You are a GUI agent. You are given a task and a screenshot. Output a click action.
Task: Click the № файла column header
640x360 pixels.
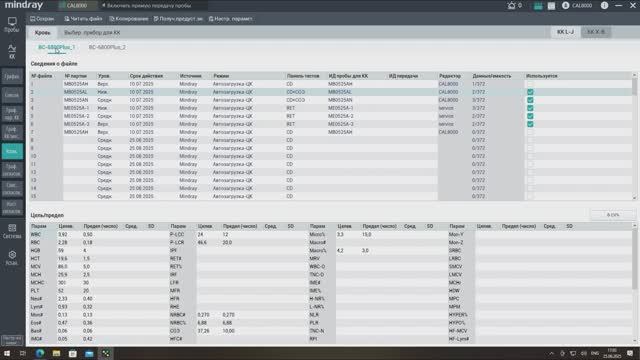click(42, 76)
